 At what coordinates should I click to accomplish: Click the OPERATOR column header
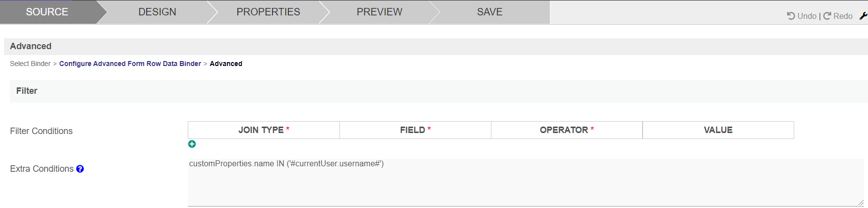tap(567, 130)
